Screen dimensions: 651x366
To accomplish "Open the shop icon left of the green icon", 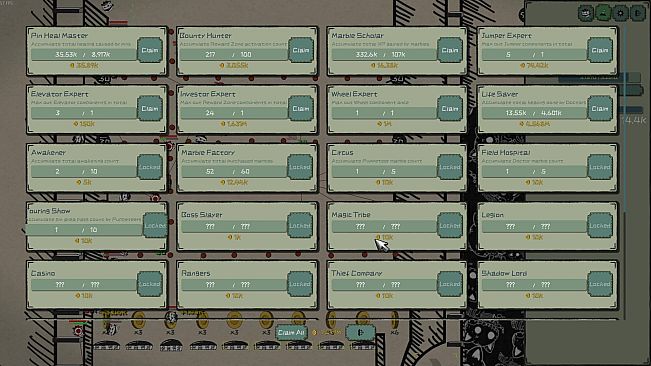I will click(x=586, y=13).
